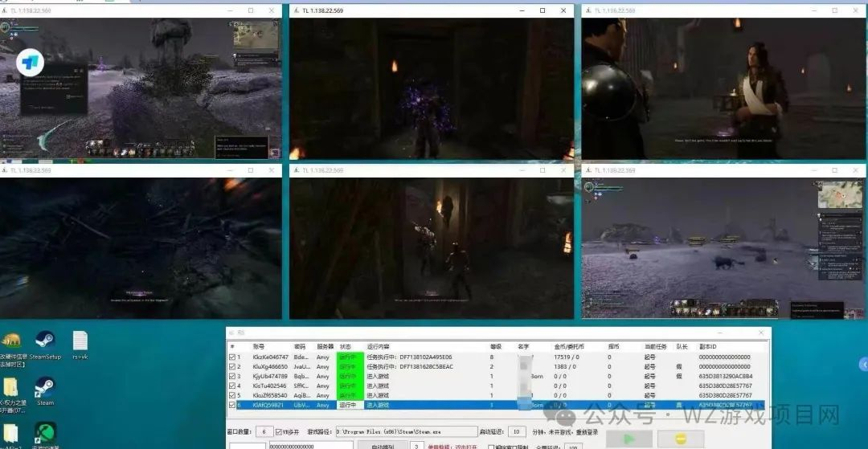868x449 pixels.
Task: Select account row KluXg466650
Action: [270, 366]
